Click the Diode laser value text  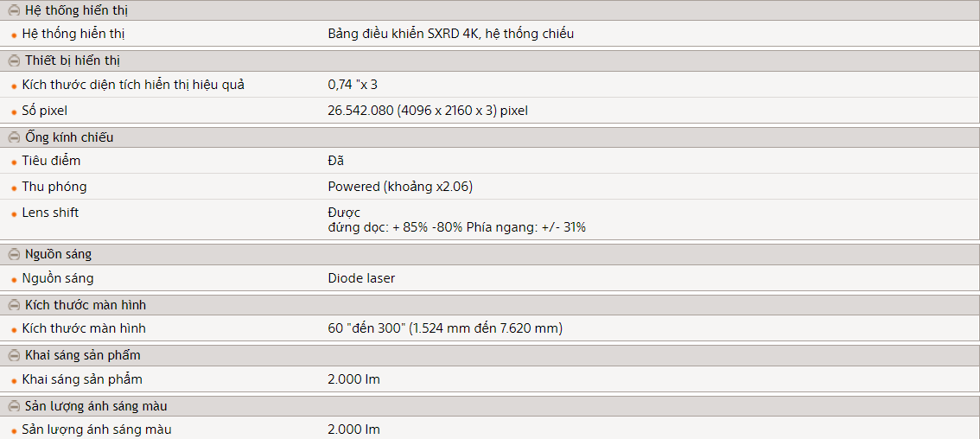[361, 278]
